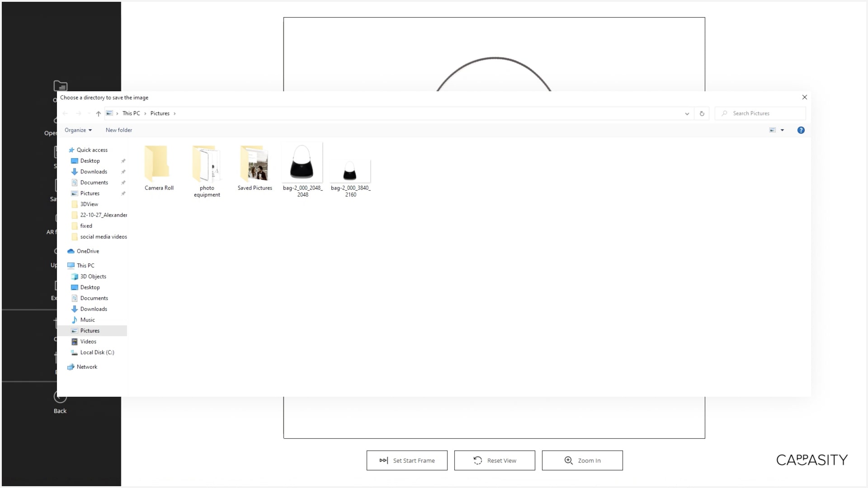Open the 3DView folder in sidebar
The height and width of the screenshot is (488, 868).
tap(89, 204)
